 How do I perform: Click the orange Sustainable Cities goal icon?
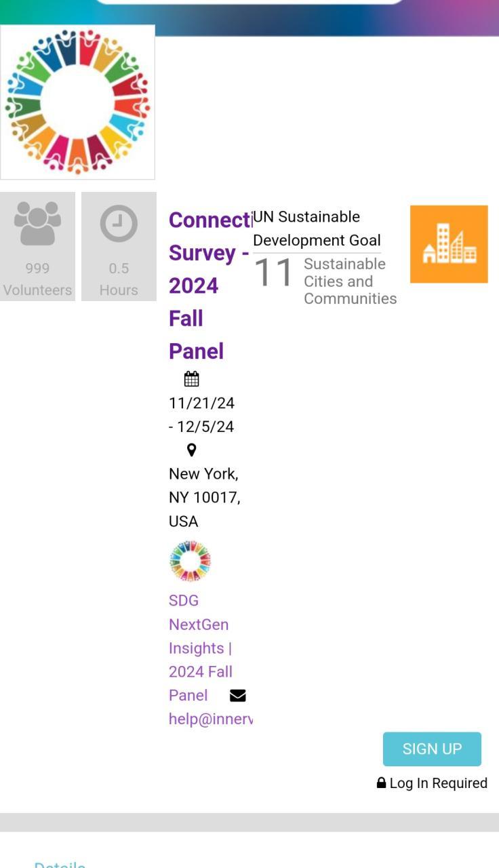(449, 244)
